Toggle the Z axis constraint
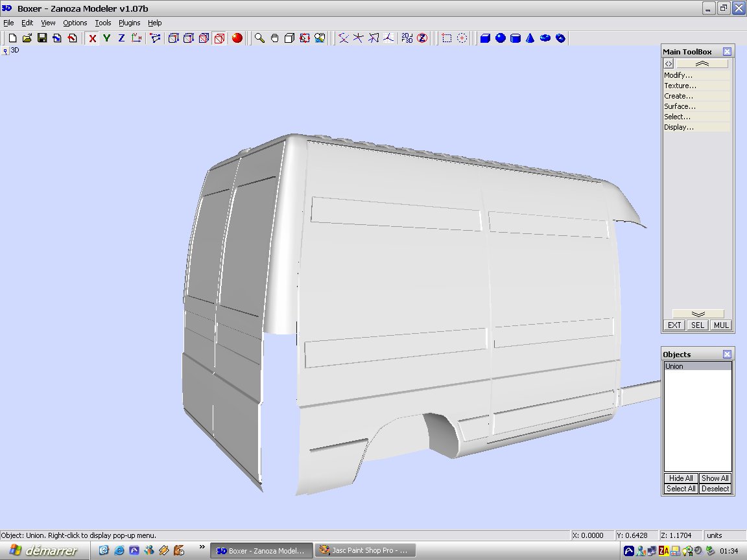 pos(121,38)
